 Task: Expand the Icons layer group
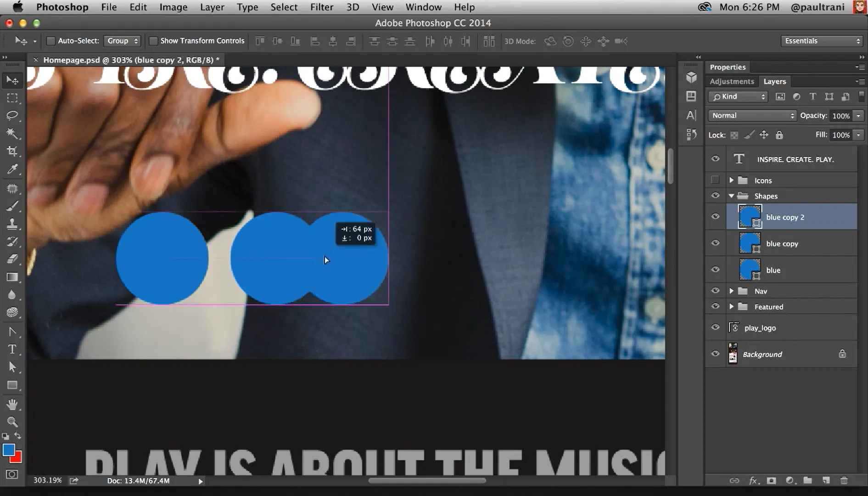coord(731,180)
